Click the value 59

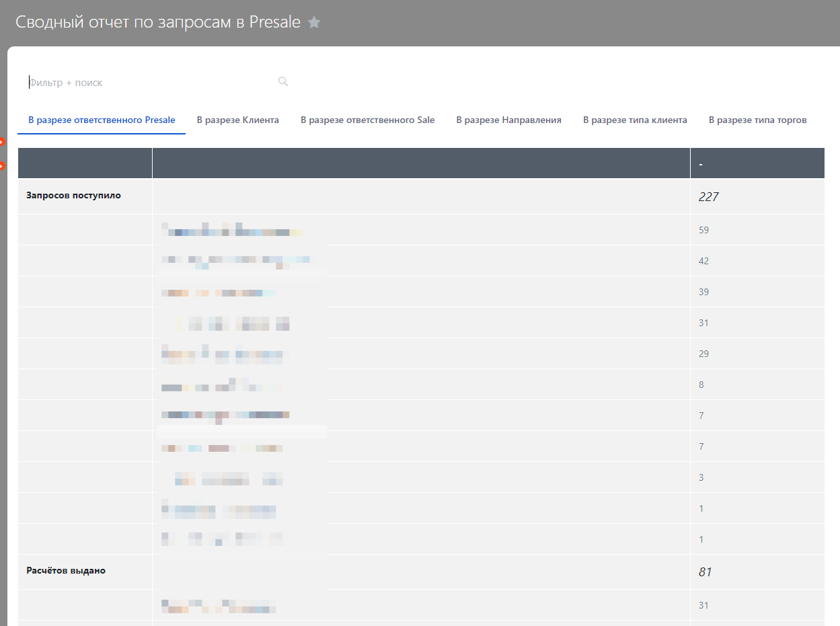point(704,230)
